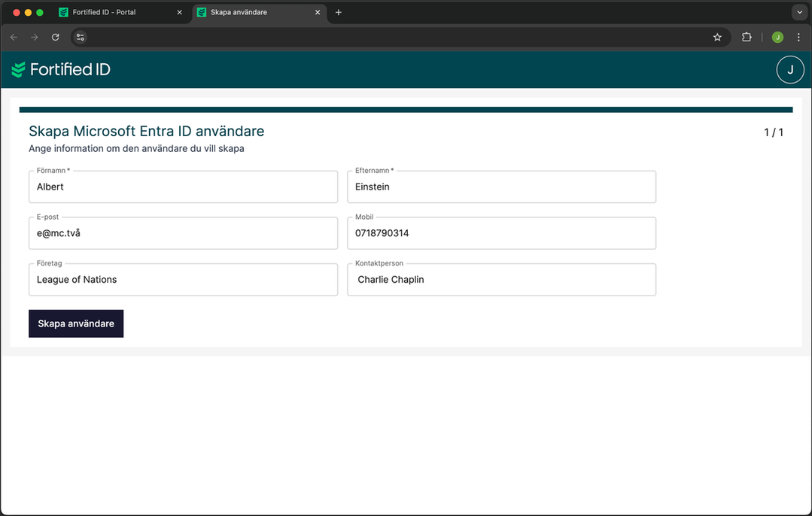
Task: Click the Skapa användare button
Action: (x=76, y=323)
